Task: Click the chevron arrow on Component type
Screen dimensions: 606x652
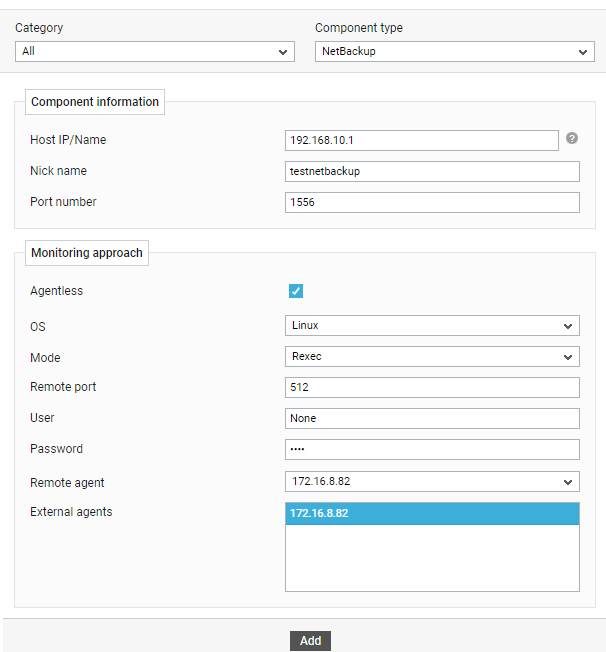Action: 583,52
